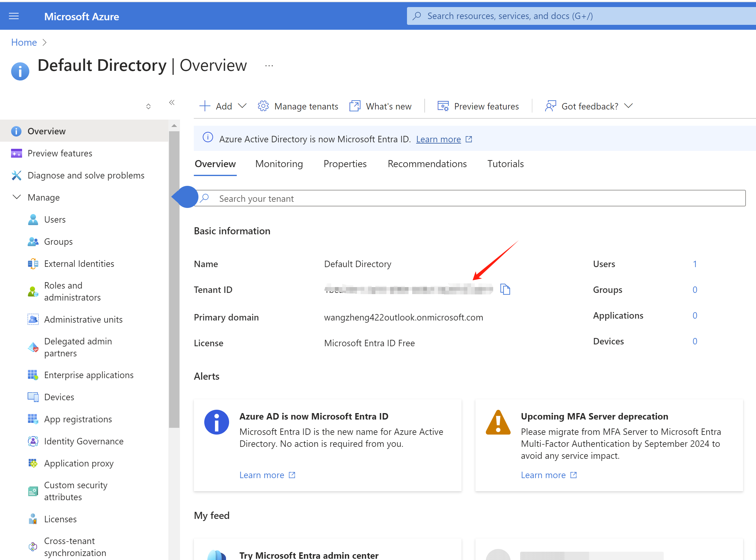756x560 pixels.
Task: Open Identity Governance from sidebar
Action: click(83, 441)
